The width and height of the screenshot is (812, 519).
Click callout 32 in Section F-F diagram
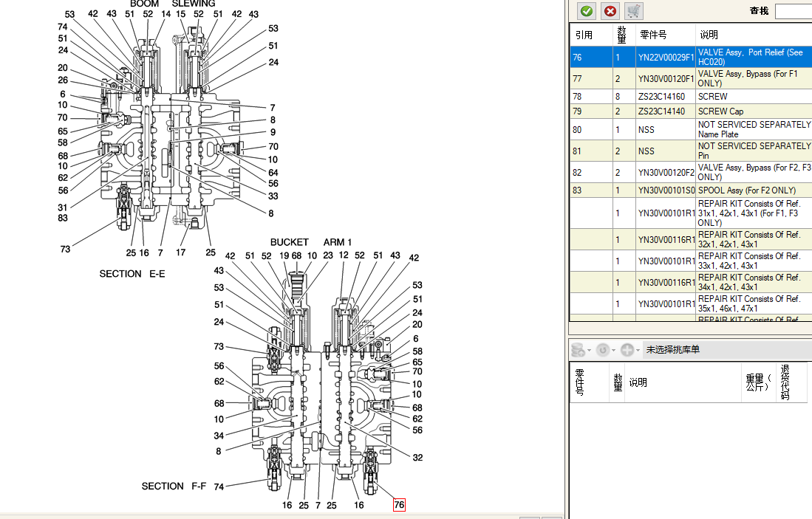[x=417, y=458]
